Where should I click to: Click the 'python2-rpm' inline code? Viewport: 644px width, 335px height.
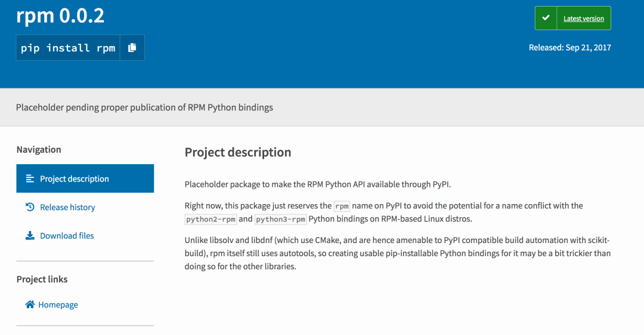[x=210, y=219]
